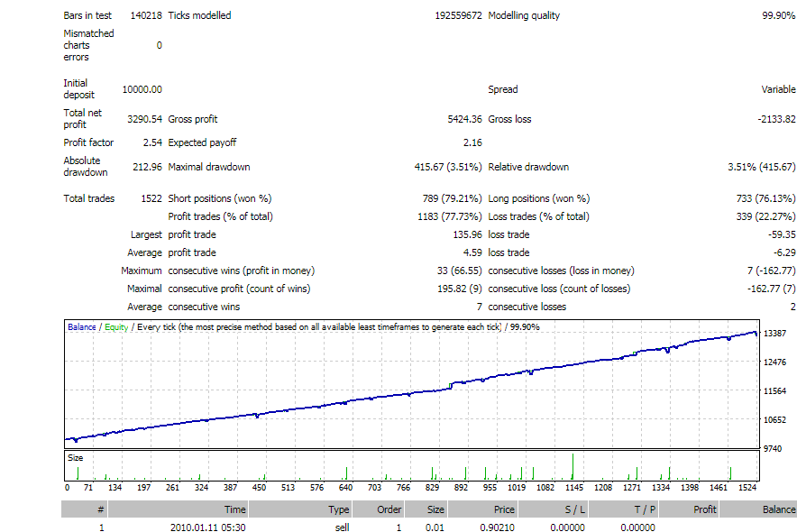This screenshot has height=532, width=797.
Task: Select Largest profit trade value 135.96
Action: coord(468,234)
